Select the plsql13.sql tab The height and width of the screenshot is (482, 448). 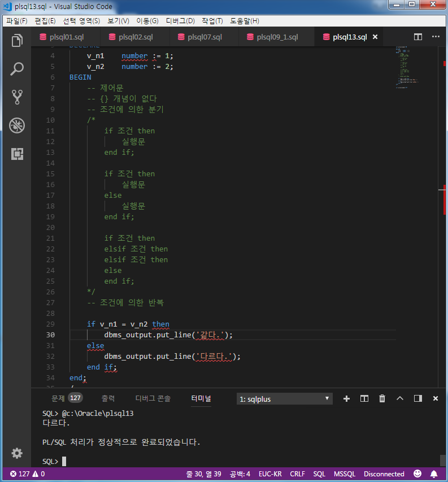point(350,37)
